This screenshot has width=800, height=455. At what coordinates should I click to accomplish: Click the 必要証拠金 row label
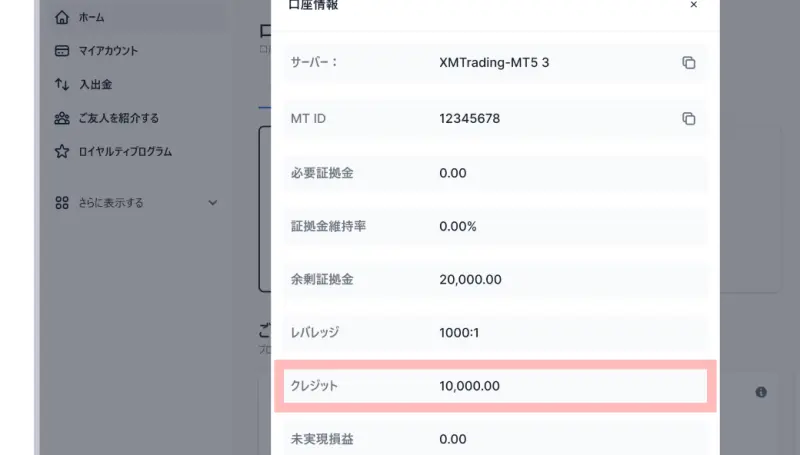coord(321,173)
